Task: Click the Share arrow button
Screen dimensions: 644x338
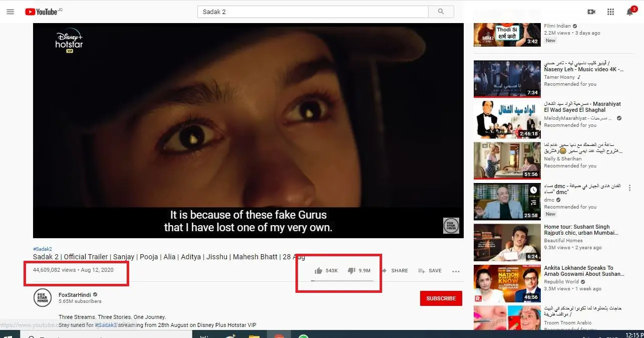Action: [x=395, y=270]
